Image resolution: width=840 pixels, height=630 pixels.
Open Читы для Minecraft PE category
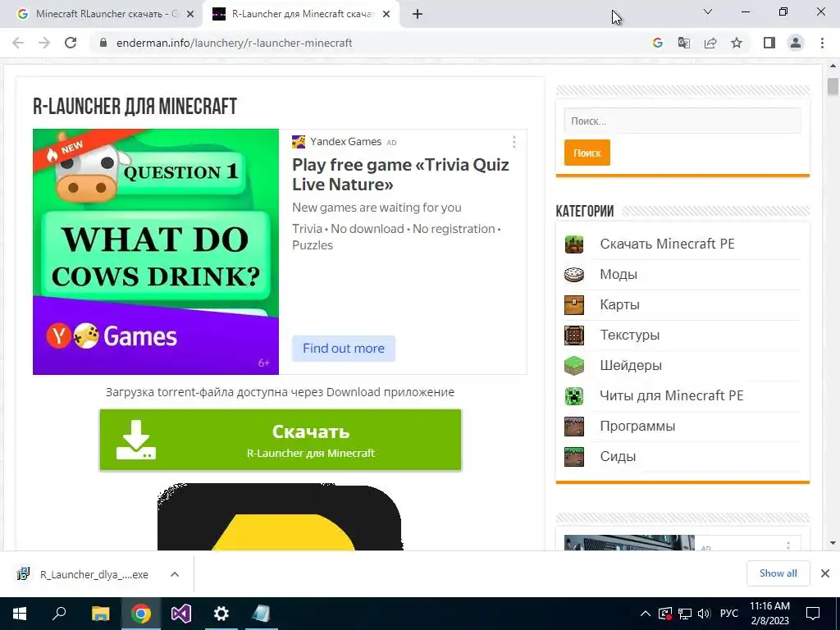(671, 395)
